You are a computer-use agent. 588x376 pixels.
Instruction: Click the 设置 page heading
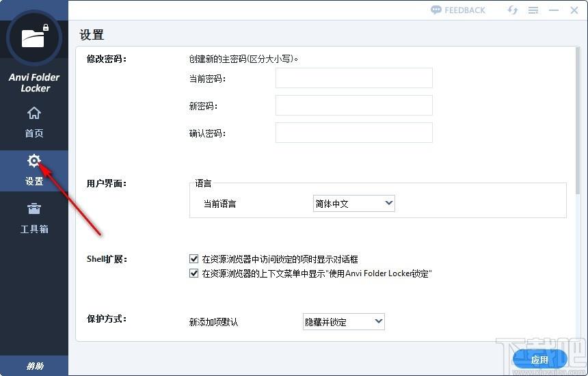pyautogui.click(x=92, y=34)
